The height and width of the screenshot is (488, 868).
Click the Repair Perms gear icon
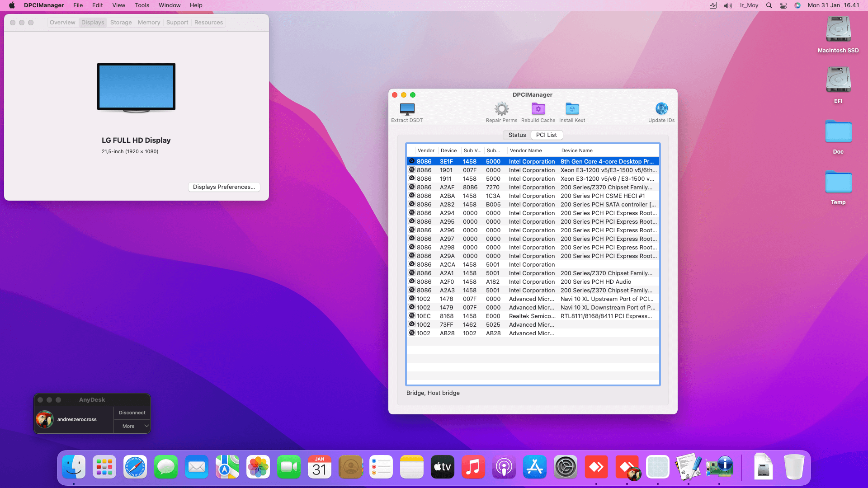pos(501,109)
